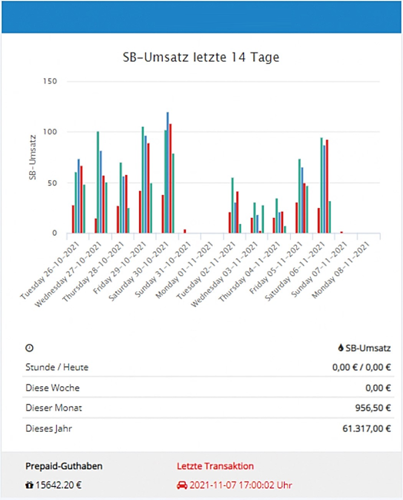The width and height of the screenshot is (403, 500).
Task: Click the vertical 'SB-Umsatz' y-axis title
Action: [32, 157]
